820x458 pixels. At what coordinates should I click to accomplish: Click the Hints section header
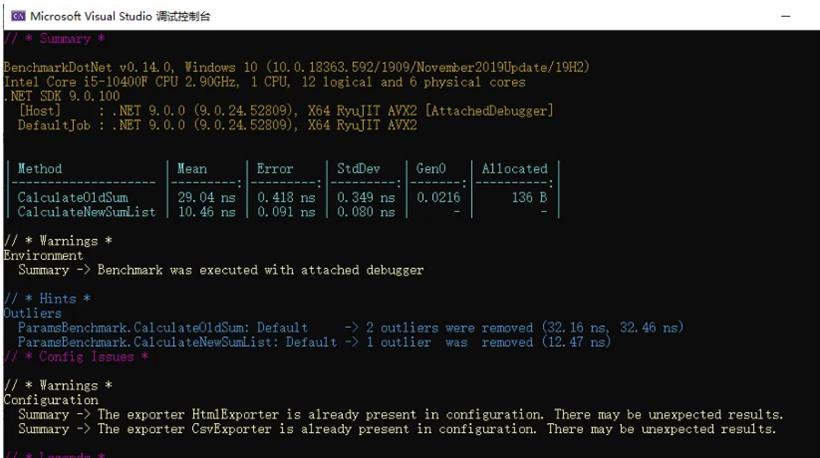tap(47, 299)
